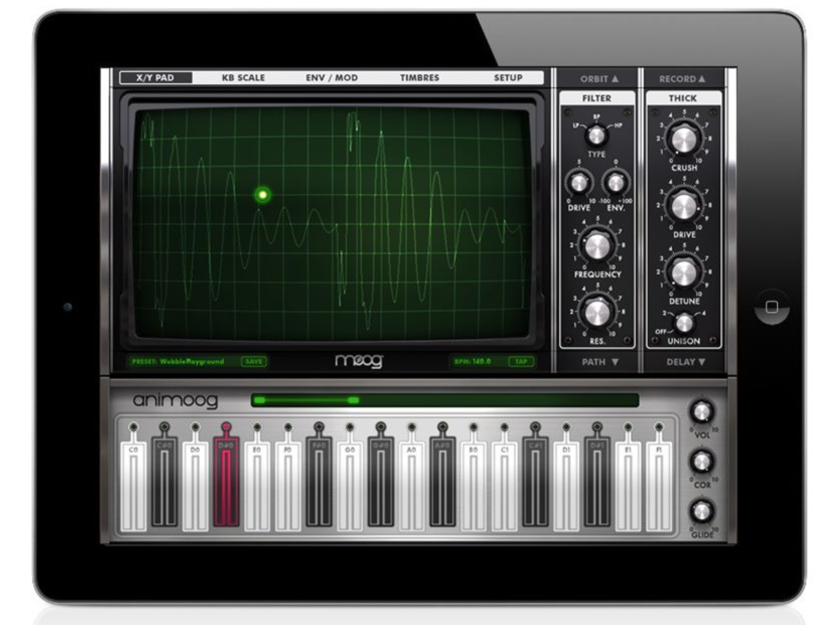Expand the DELAY module
Screen dimensions: 840x629
point(685,362)
